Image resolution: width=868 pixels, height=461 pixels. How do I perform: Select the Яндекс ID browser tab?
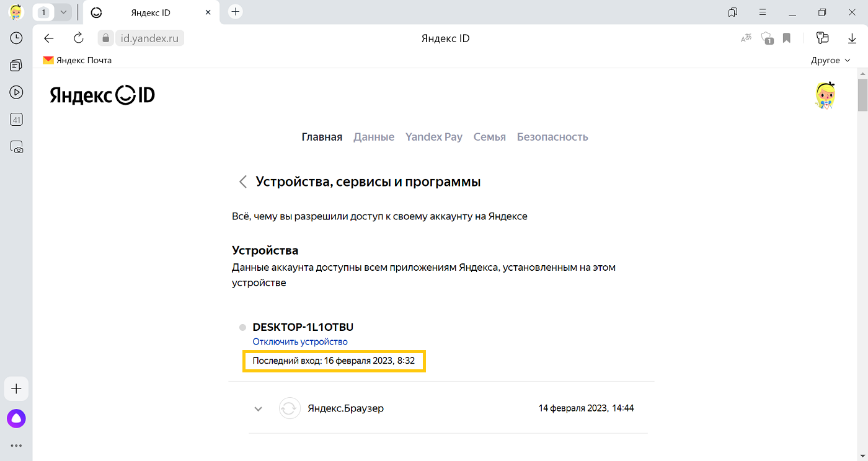click(x=151, y=12)
